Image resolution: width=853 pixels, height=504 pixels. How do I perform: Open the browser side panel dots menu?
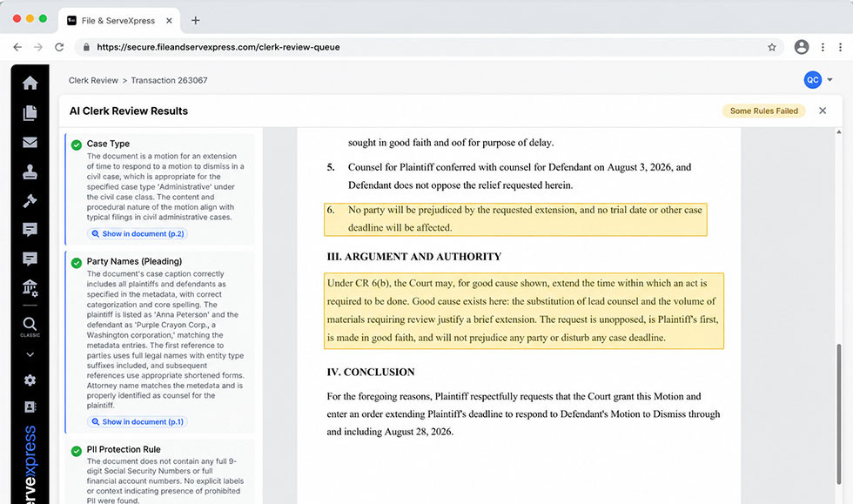pos(841,47)
